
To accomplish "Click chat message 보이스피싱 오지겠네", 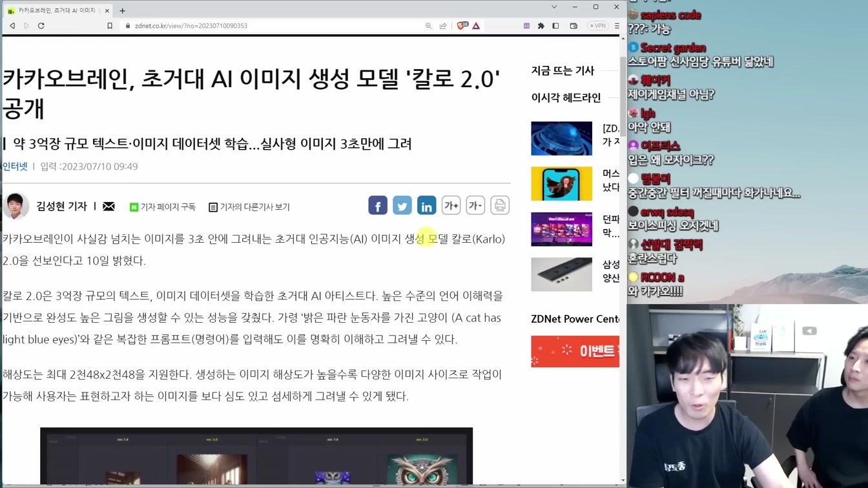I will 673,225.
